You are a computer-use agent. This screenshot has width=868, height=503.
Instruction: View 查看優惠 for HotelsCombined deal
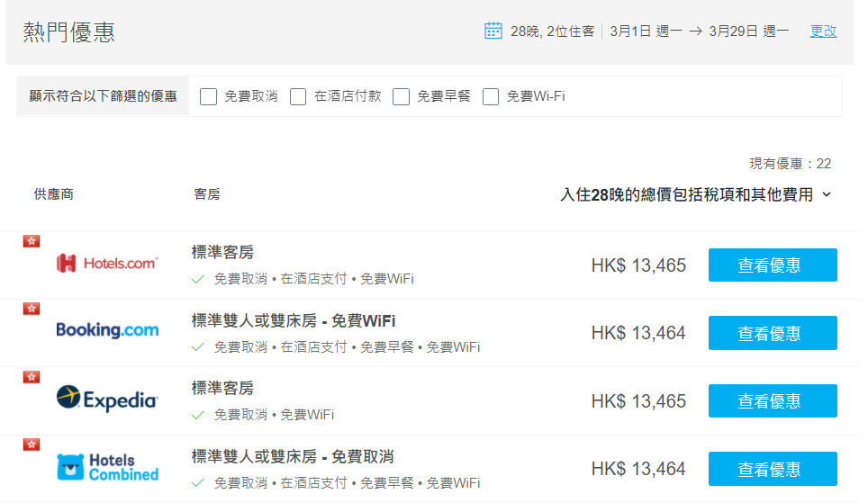pyautogui.click(x=773, y=469)
